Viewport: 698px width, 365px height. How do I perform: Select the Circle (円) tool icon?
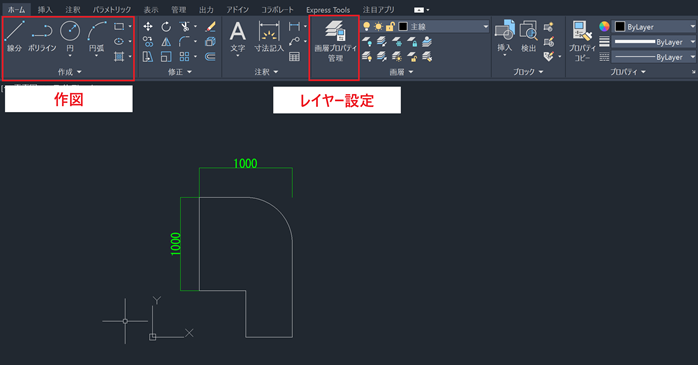(x=70, y=31)
